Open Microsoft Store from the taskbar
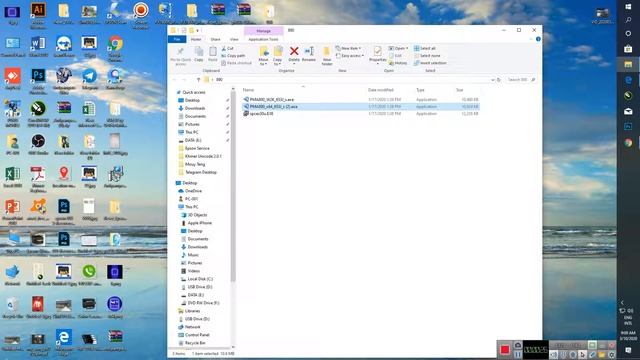 pyautogui.click(x=628, y=49)
